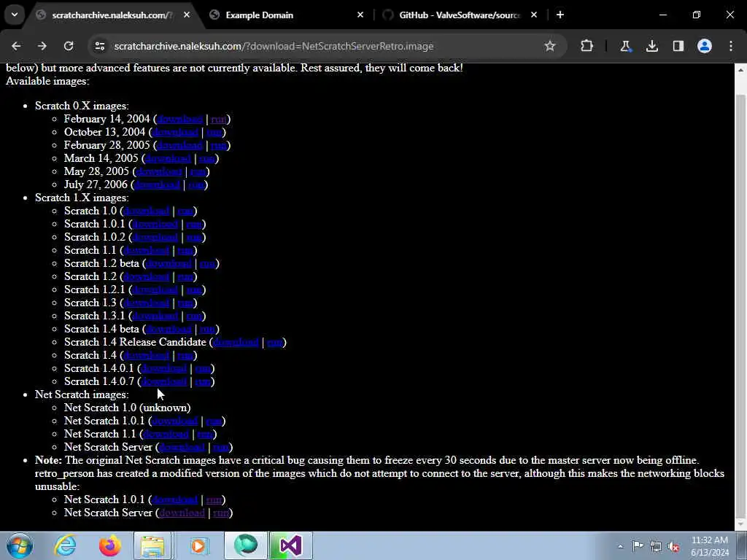This screenshot has height=560, width=747.
Task: Close the scratcharchive tab
Action: 187,15
